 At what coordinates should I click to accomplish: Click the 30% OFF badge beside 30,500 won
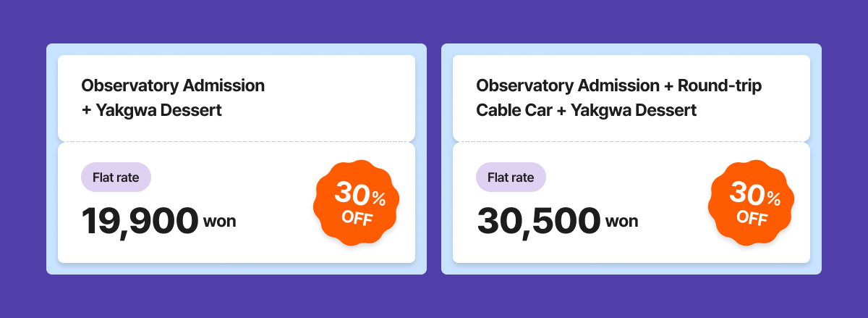point(752,204)
